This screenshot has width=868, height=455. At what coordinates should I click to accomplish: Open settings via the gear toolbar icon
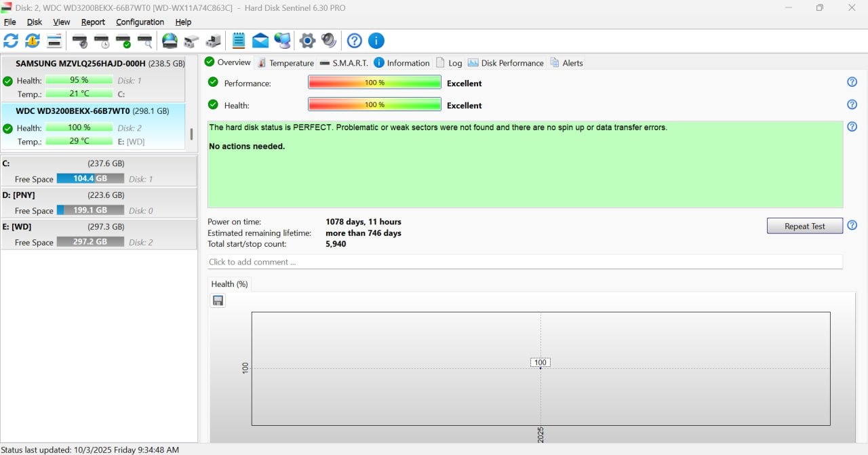[x=307, y=41]
